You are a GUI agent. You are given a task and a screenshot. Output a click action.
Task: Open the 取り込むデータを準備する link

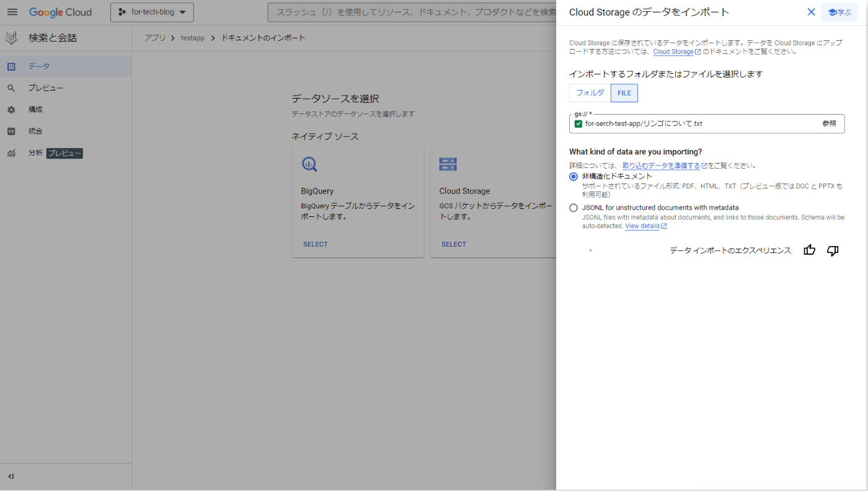tap(665, 166)
